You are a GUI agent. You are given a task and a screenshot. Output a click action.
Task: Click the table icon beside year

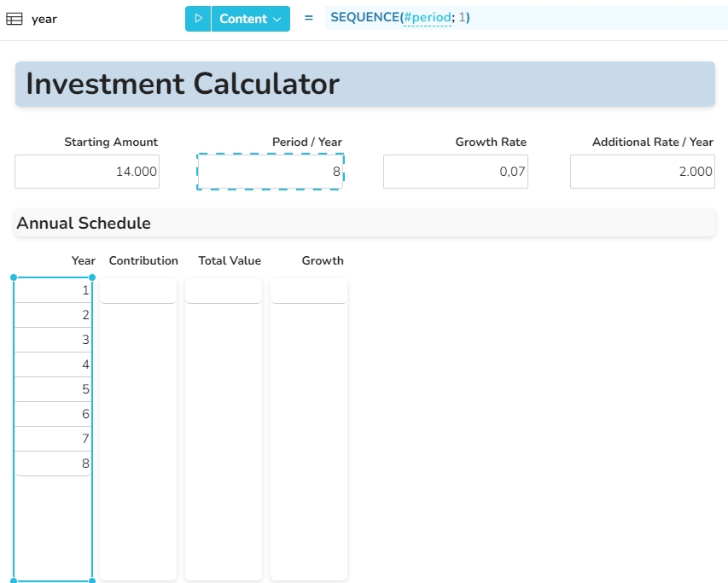click(x=15, y=19)
